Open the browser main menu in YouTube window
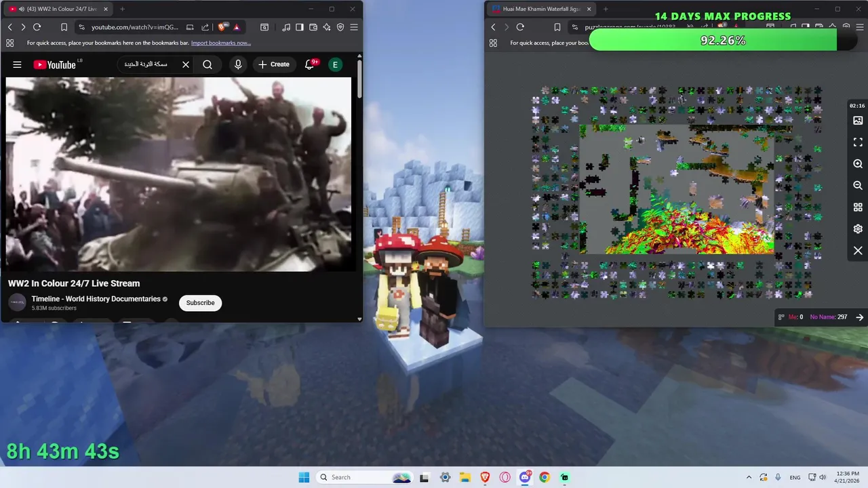The image size is (868, 488). [354, 27]
